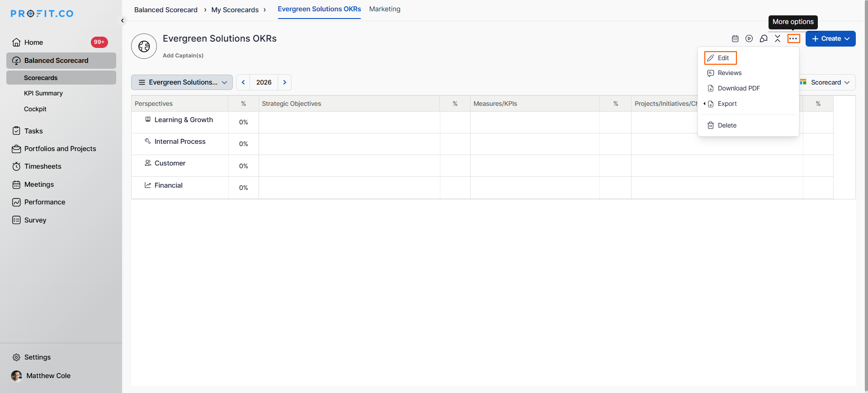Click the Evergreen Solutions OKRs page title
Viewport: 868px width, 393px height.
point(220,38)
